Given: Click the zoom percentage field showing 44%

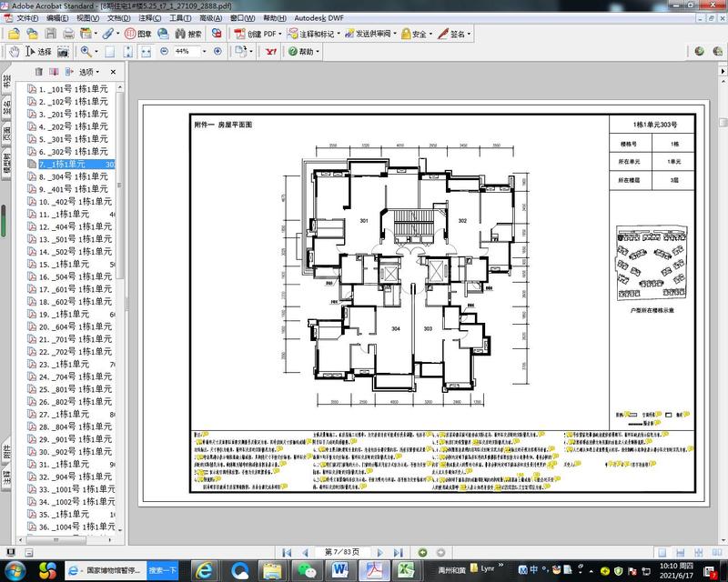Looking at the screenshot, I should pos(187,51).
